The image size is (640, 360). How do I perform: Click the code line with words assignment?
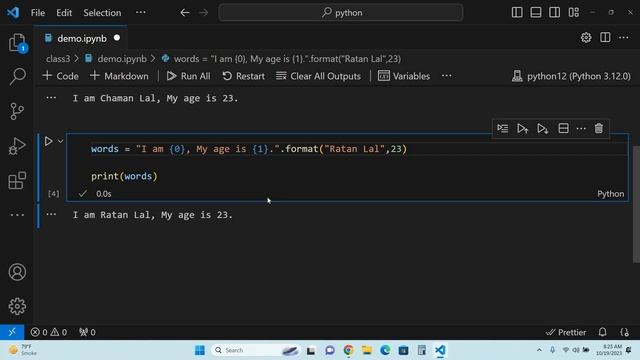click(249, 149)
